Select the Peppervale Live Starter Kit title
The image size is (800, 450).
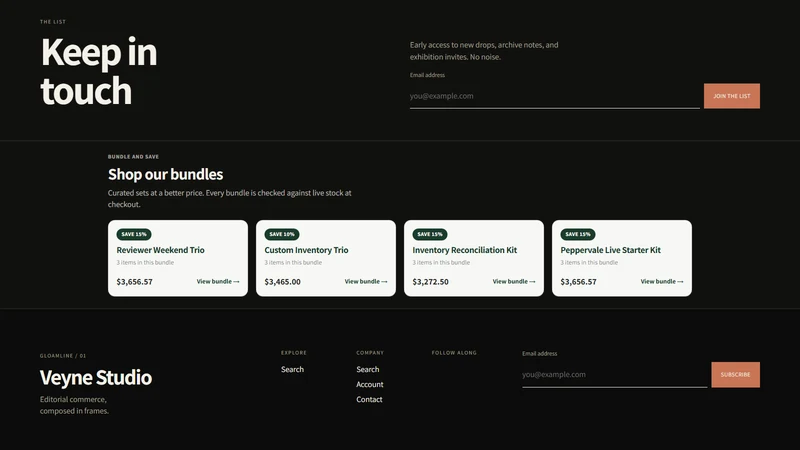click(x=610, y=250)
